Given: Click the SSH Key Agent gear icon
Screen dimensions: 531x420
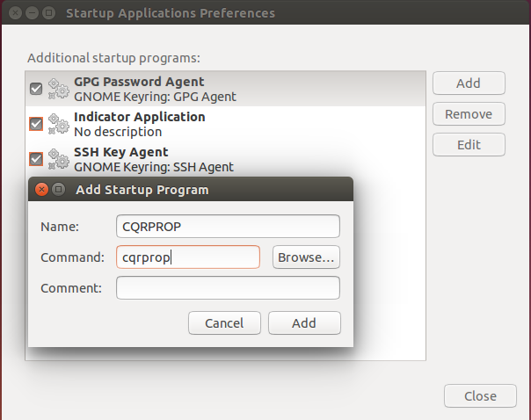Looking at the screenshot, I should (x=58, y=159).
